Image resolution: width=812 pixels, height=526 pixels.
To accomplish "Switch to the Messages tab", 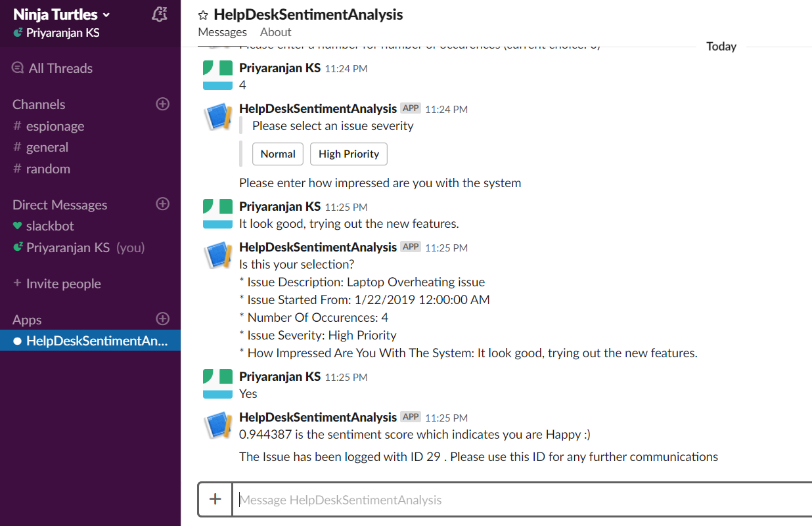I will (222, 32).
